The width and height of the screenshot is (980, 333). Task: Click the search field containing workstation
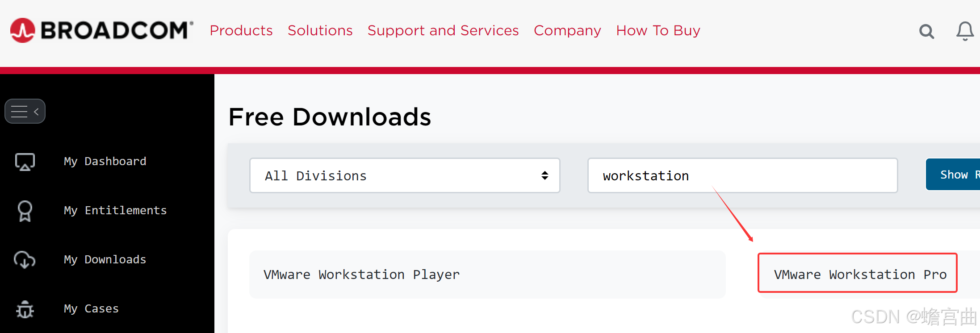pyautogui.click(x=742, y=175)
